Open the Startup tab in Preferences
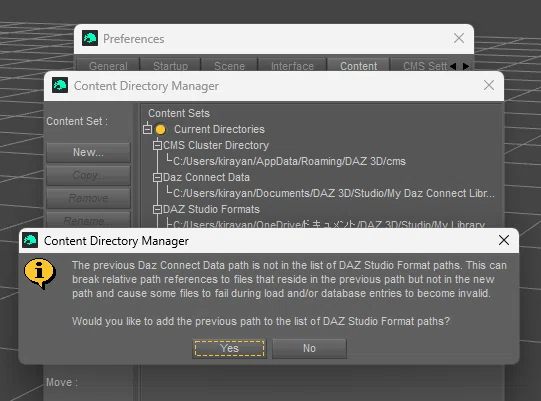 pyautogui.click(x=170, y=65)
